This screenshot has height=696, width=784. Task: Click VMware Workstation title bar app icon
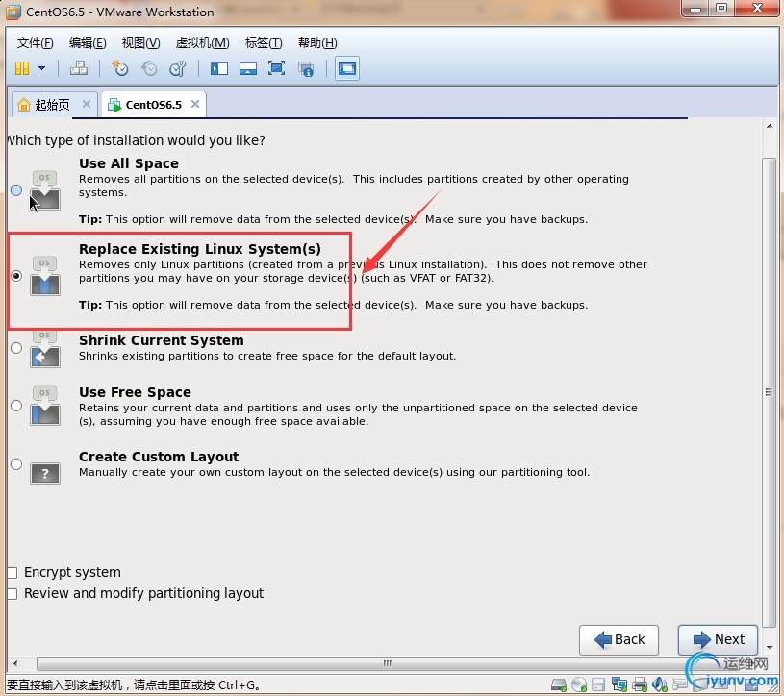(x=13, y=12)
